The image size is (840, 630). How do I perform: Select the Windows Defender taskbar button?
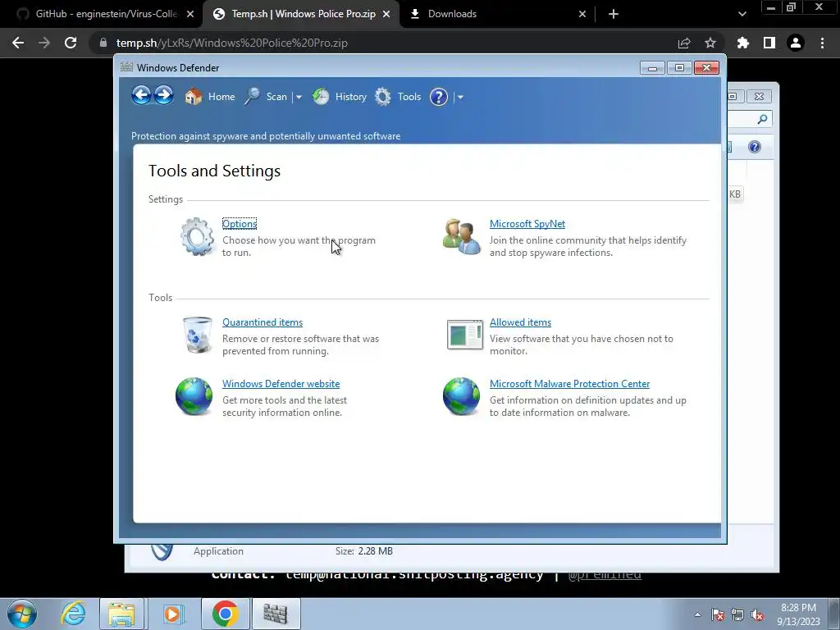coord(276,614)
